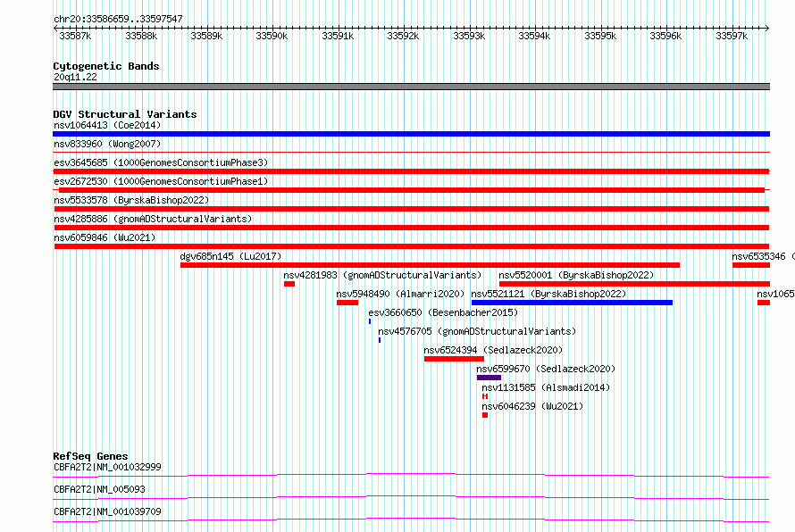This screenshot has width=795, height=532.
Task: Open the esv3645685 1000GenomesConsortiumPhase3 variant
Action: pyautogui.click(x=411, y=171)
